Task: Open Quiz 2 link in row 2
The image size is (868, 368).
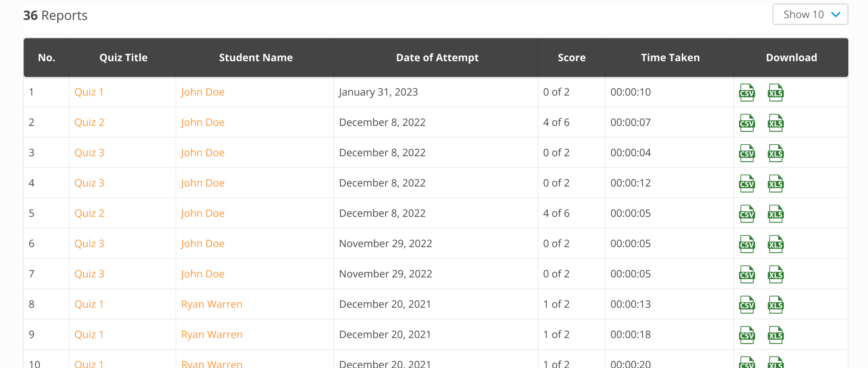Action: [x=89, y=122]
